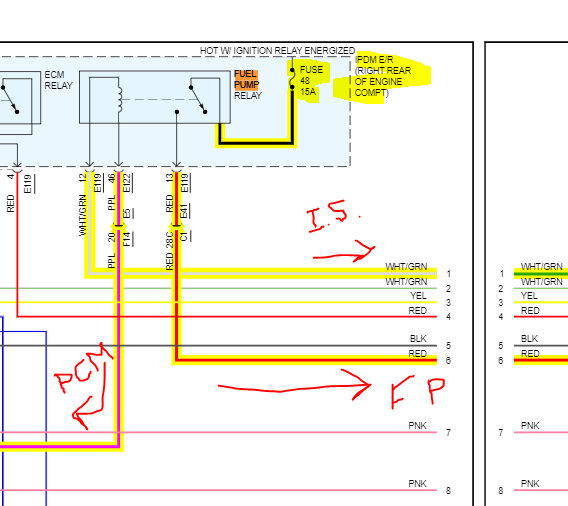Viewport: 568px width, 506px height.
Task: Click terminal number '46' on the PPL wire
Action: (x=112, y=178)
